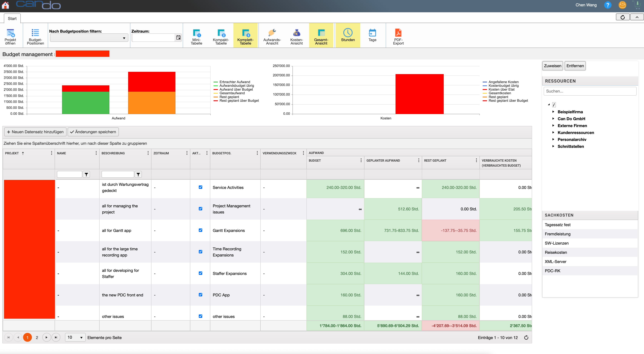Toggle active checkbox for PDC App

(x=201, y=294)
